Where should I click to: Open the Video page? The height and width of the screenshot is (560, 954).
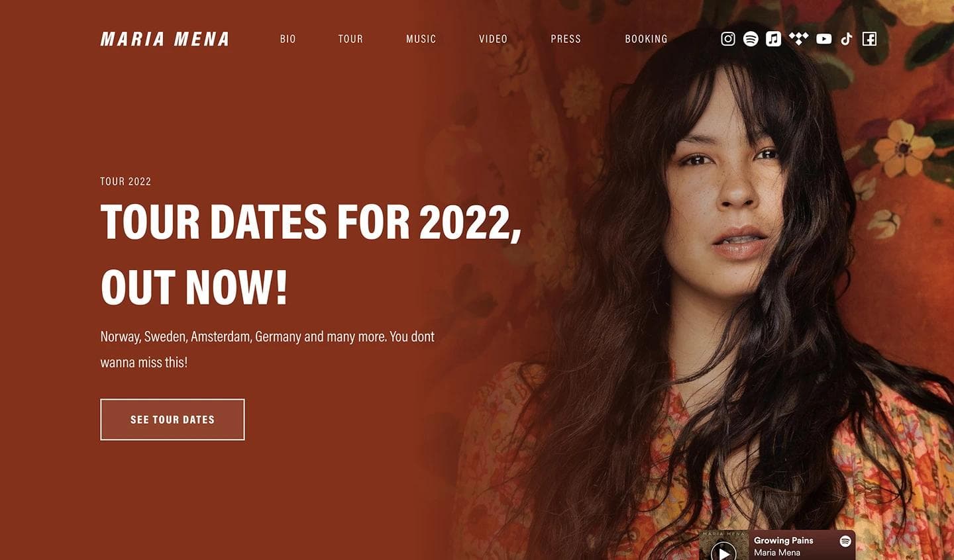tap(494, 39)
